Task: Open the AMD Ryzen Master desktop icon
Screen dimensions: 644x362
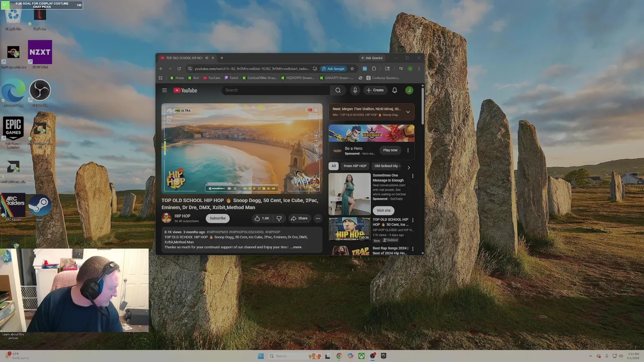Action: (13, 55)
